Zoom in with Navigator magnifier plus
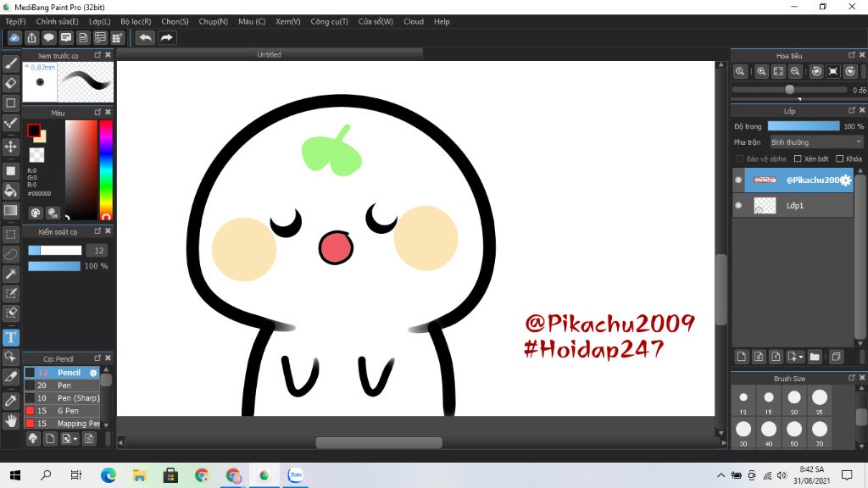868x488 pixels. (x=762, y=71)
